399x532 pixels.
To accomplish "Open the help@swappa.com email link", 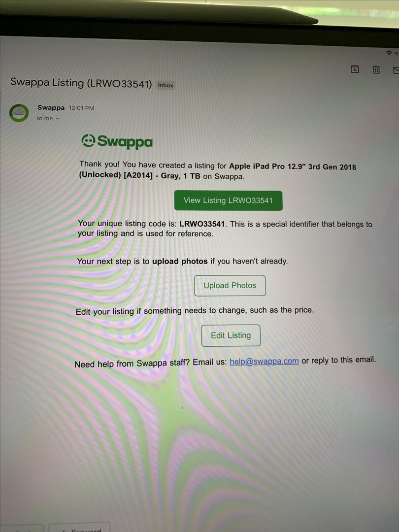I will [x=264, y=362].
